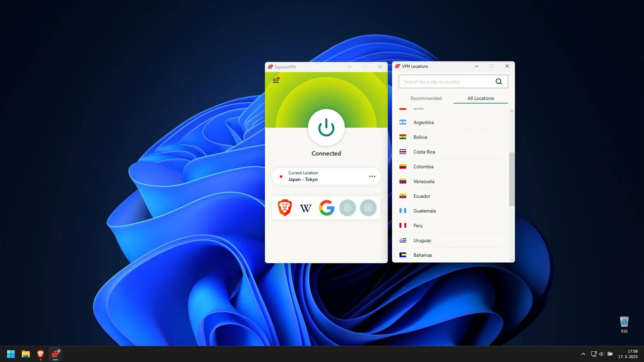Screen dimensions: 644x362
Task: Open Windows Start menu
Action: [x=11, y=354]
